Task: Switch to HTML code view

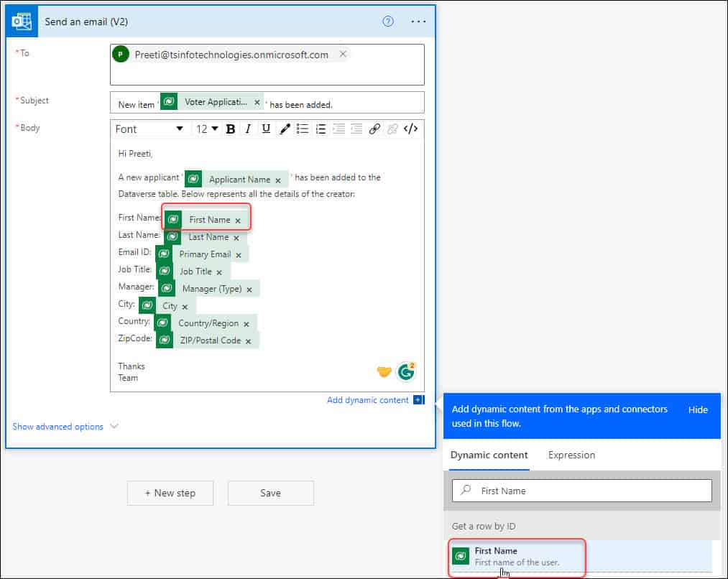Action: 410,129
